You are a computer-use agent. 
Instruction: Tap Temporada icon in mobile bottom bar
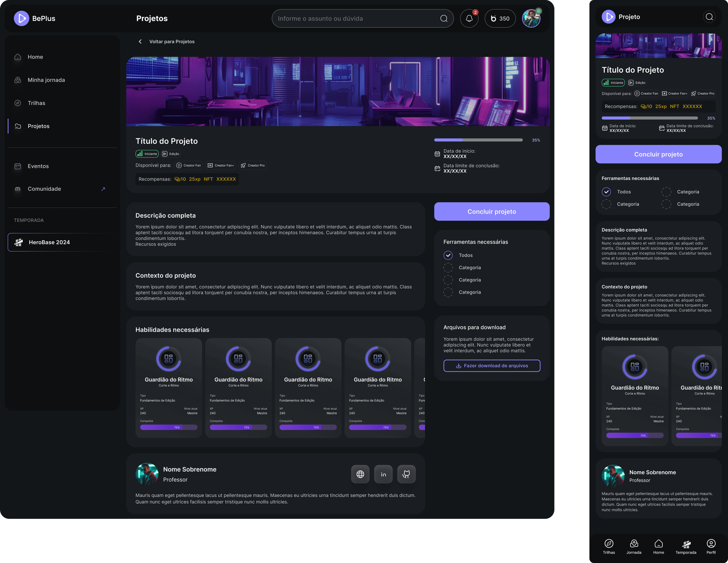(x=686, y=544)
